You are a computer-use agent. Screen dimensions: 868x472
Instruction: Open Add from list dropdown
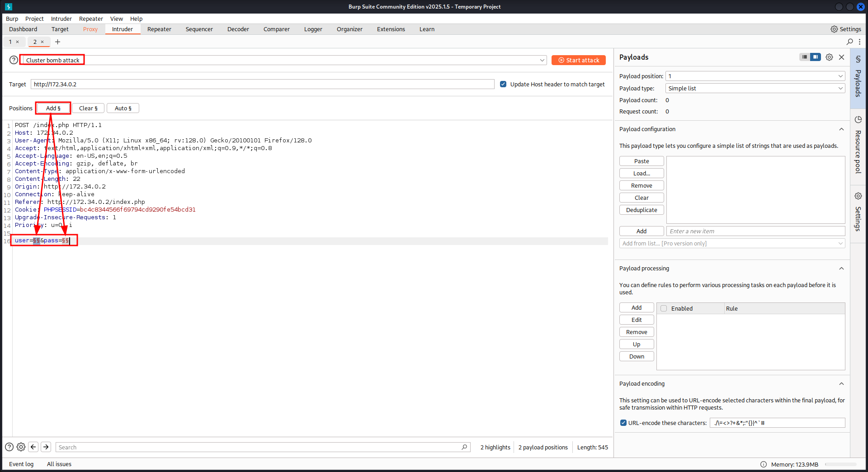coord(732,243)
